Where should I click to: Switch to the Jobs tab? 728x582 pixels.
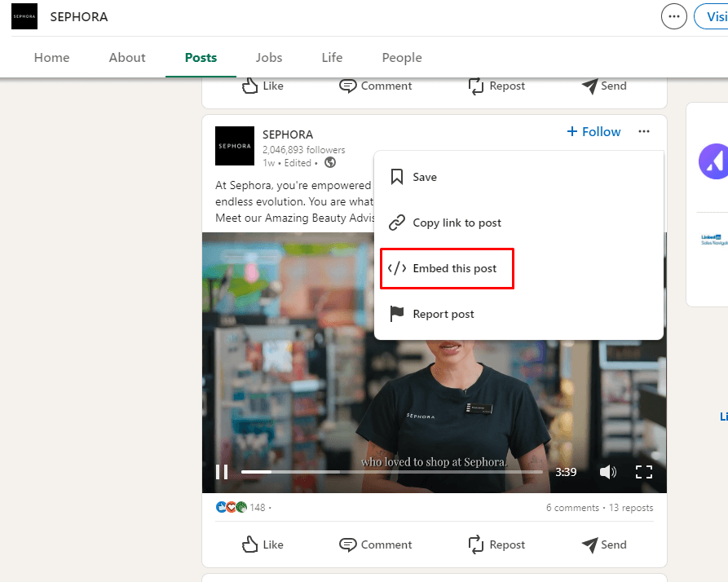(269, 58)
